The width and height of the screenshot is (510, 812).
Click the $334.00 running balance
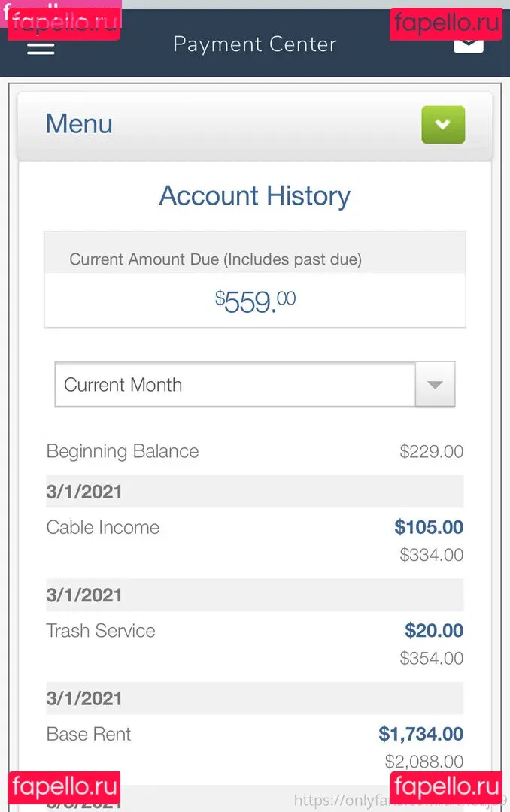(x=431, y=556)
